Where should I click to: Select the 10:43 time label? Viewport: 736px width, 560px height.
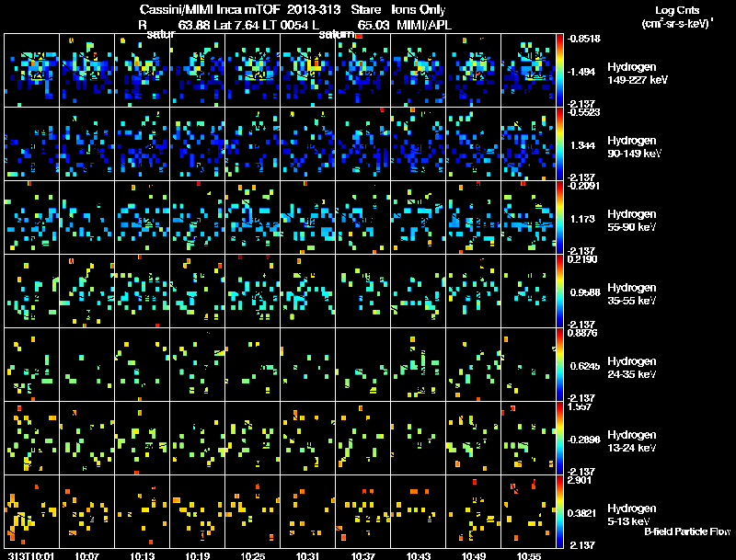coord(419,555)
